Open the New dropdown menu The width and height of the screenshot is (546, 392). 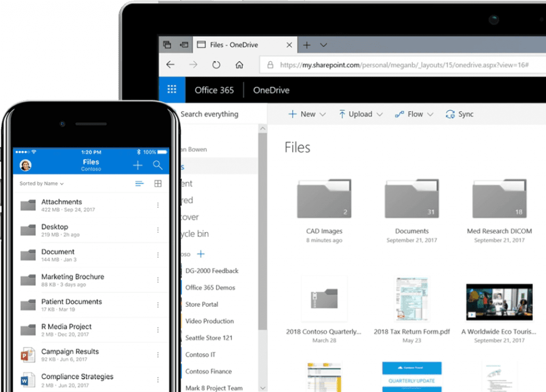[307, 114]
